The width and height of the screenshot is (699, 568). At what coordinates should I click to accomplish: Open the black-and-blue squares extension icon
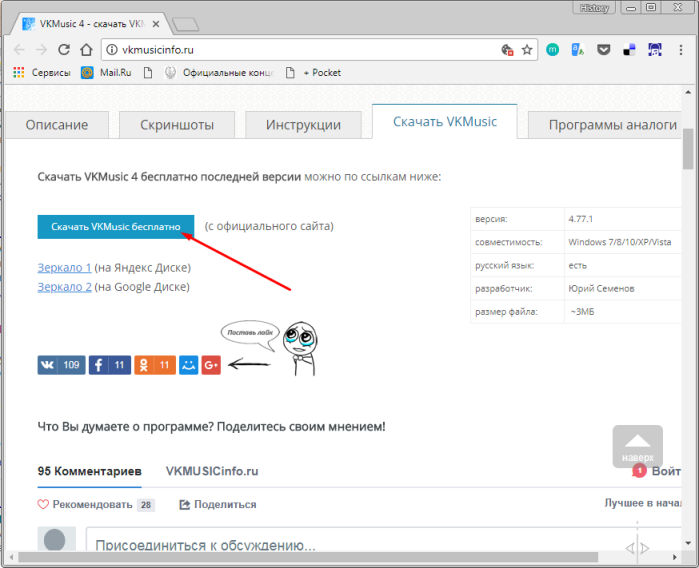click(x=629, y=50)
